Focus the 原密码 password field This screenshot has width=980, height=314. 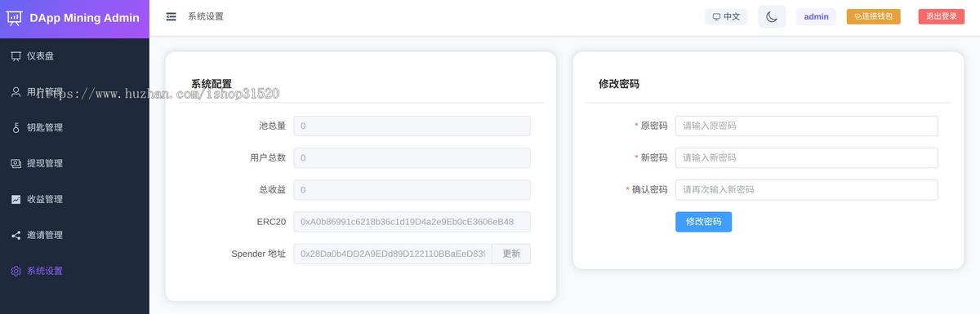coord(806,126)
